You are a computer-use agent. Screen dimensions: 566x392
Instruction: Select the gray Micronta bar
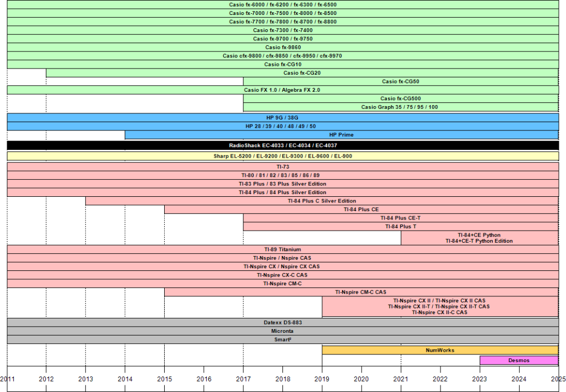(283, 331)
